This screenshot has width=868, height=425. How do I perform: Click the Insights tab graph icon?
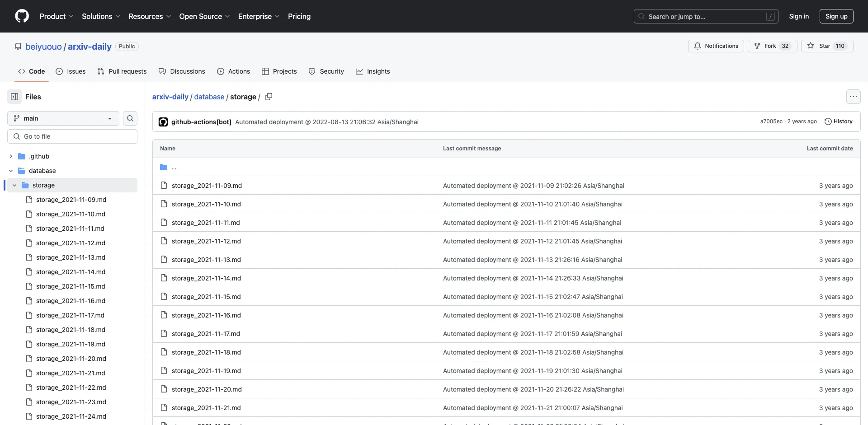tap(359, 71)
